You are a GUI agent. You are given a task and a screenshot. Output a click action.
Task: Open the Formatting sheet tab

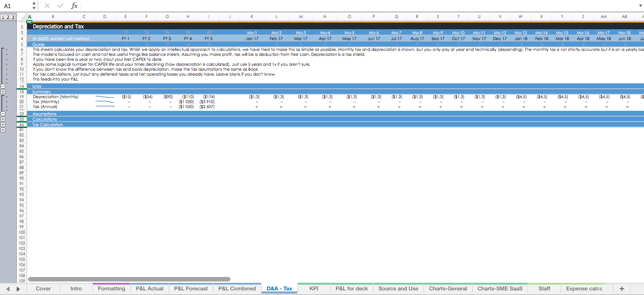(111, 289)
